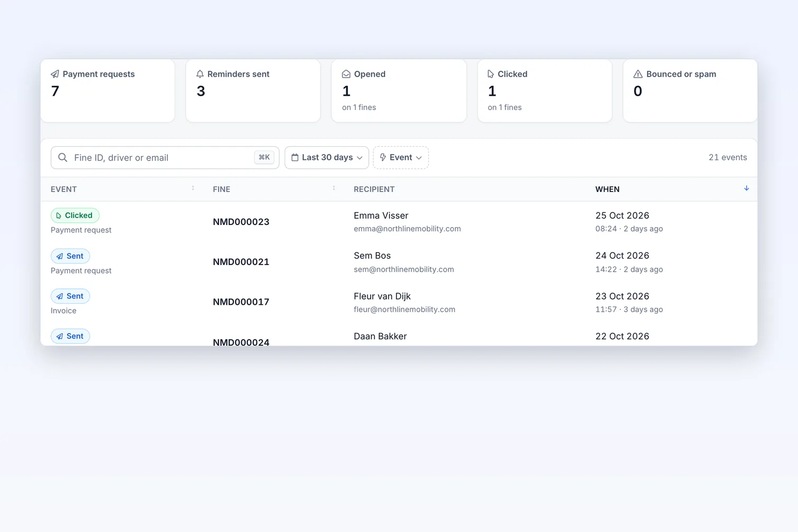Open the Event filter dropdown
Screen dimensions: 798x532
click(x=401, y=157)
